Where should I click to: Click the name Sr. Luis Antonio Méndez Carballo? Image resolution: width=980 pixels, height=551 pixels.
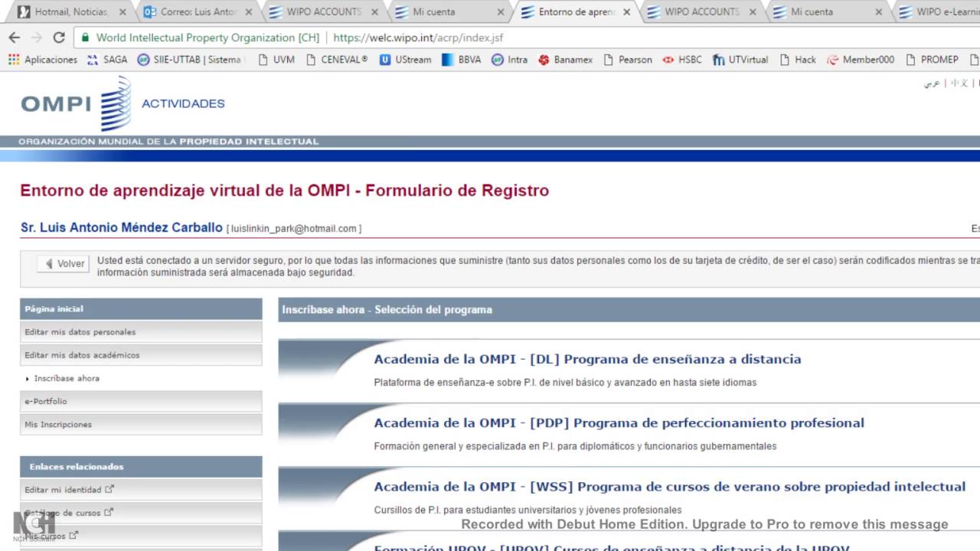point(122,228)
